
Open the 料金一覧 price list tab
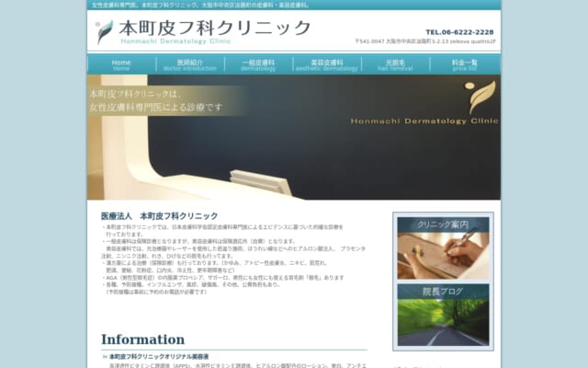465,64
